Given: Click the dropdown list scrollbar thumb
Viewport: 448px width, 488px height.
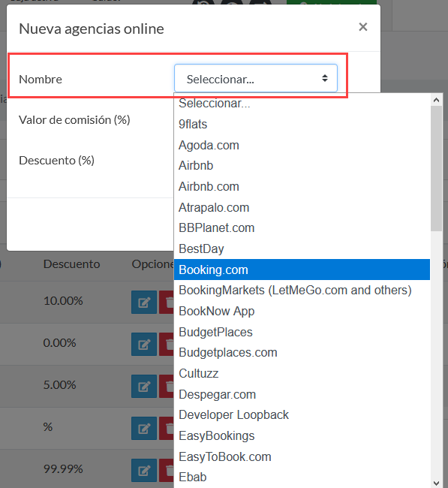Looking at the screenshot, I should click(x=436, y=168).
